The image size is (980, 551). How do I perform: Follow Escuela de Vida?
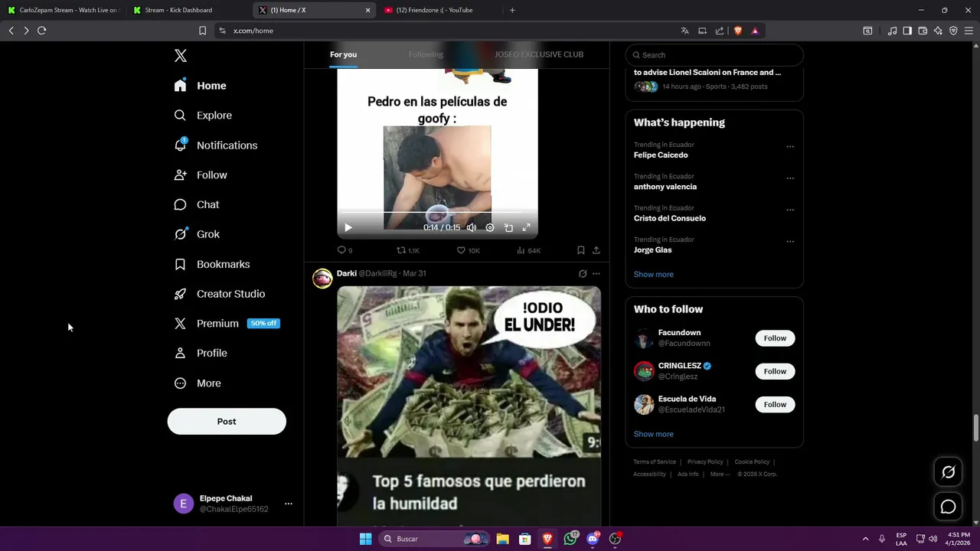(775, 404)
